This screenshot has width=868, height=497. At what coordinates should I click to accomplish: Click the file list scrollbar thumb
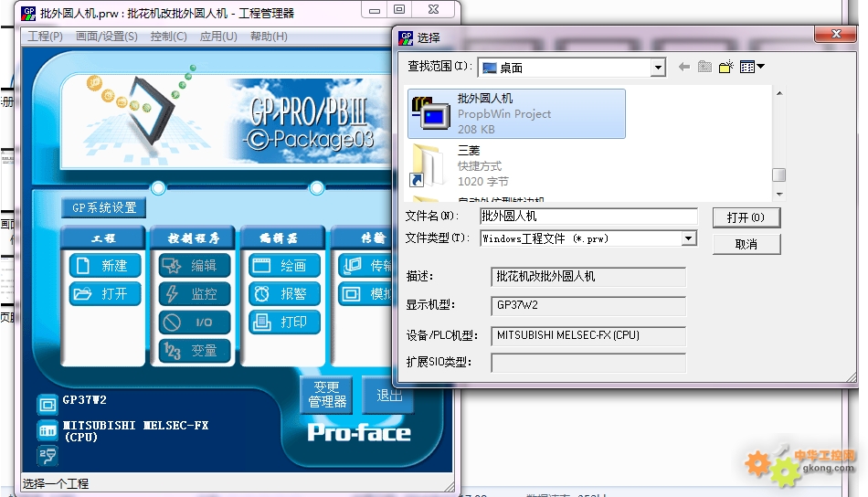point(778,174)
